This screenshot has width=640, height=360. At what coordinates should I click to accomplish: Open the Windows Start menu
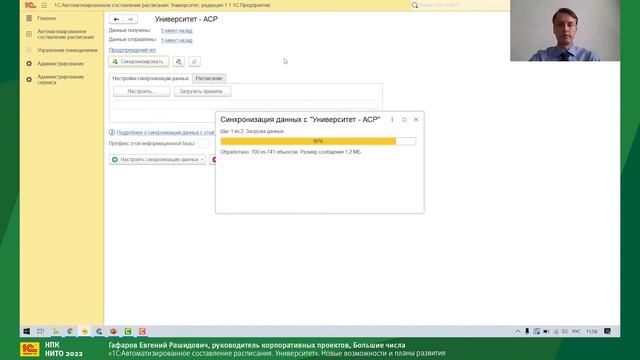(x=27, y=331)
